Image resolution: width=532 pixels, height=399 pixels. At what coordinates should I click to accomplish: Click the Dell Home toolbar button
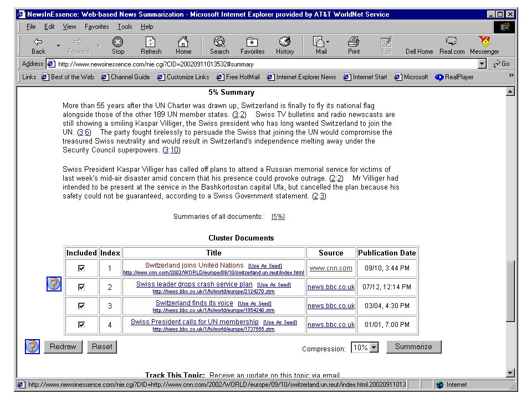point(419,51)
